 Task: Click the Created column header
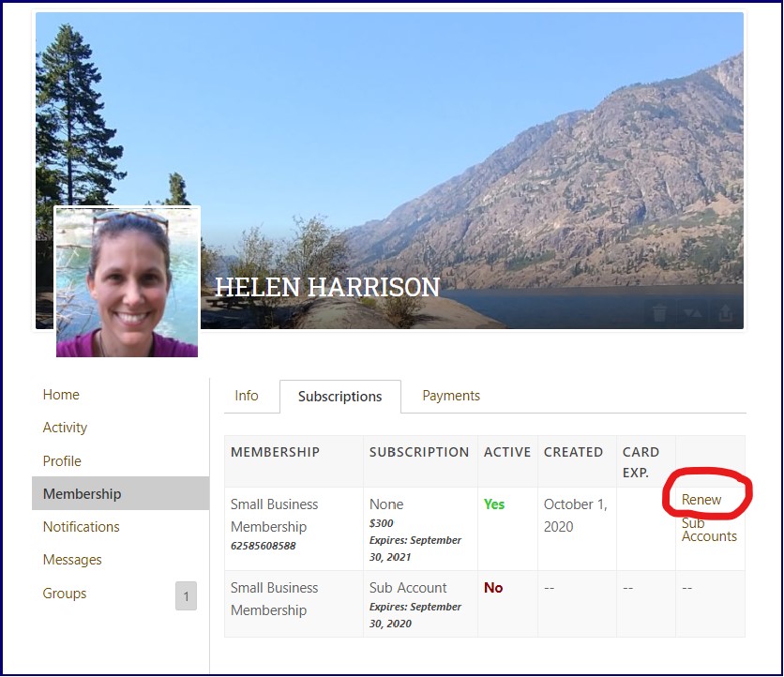pyautogui.click(x=573, y=452)
